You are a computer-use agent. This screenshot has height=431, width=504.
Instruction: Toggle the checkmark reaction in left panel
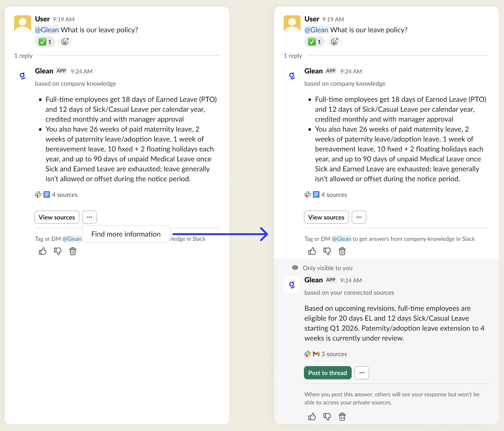point(45,42)
